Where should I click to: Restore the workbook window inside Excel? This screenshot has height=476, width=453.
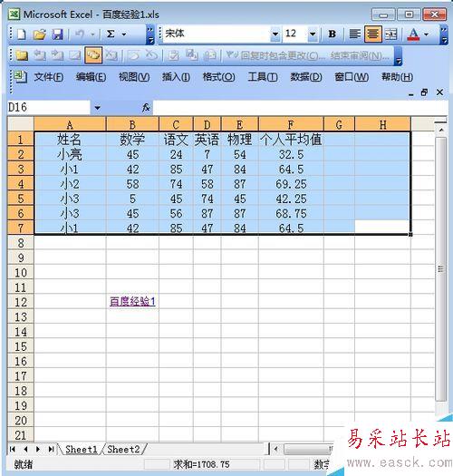pos(425,92)
